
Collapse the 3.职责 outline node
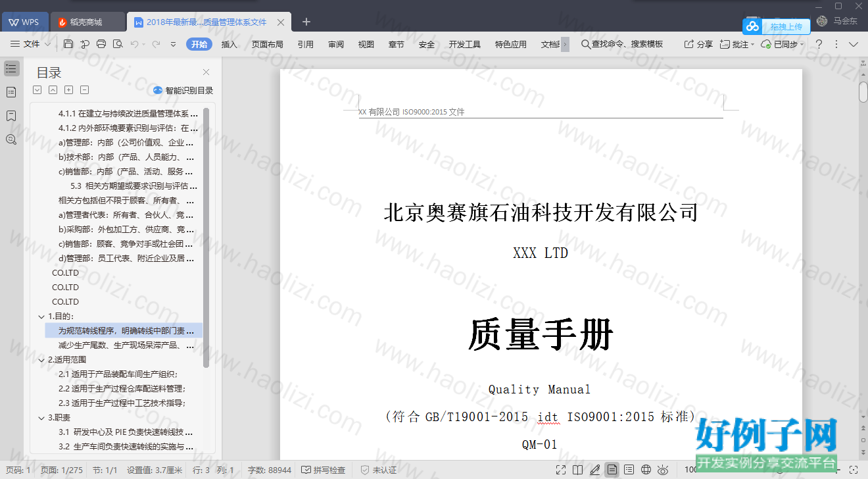pyautogui.click(x=42, y=418)
